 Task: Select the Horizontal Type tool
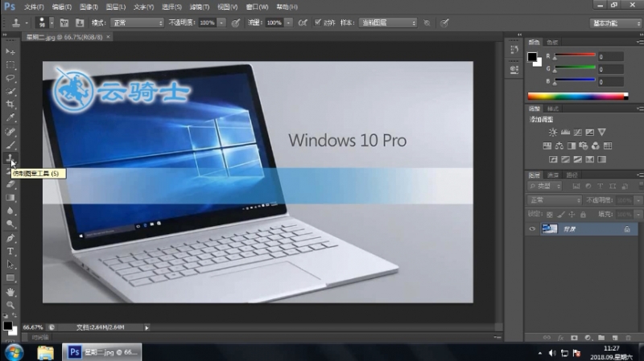10,251
